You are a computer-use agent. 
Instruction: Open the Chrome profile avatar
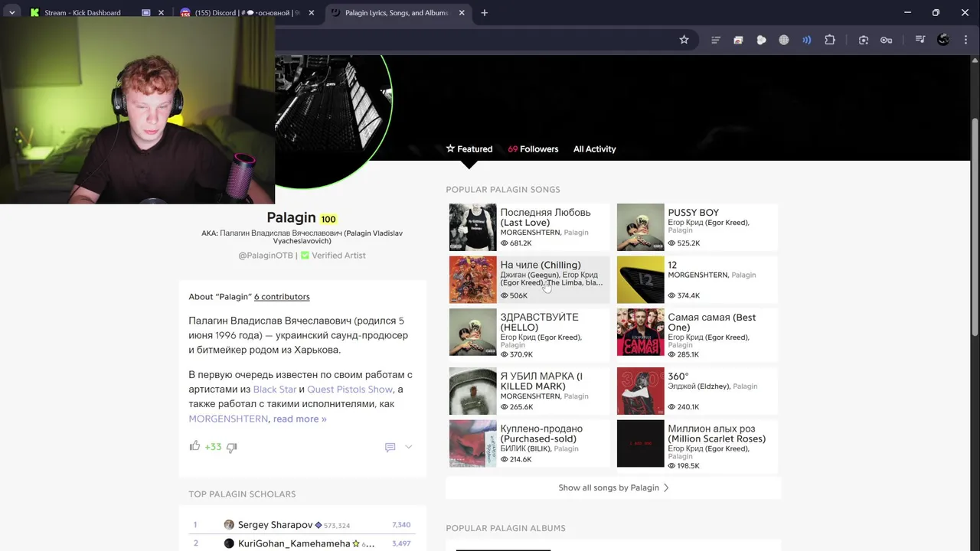point(943,40)
